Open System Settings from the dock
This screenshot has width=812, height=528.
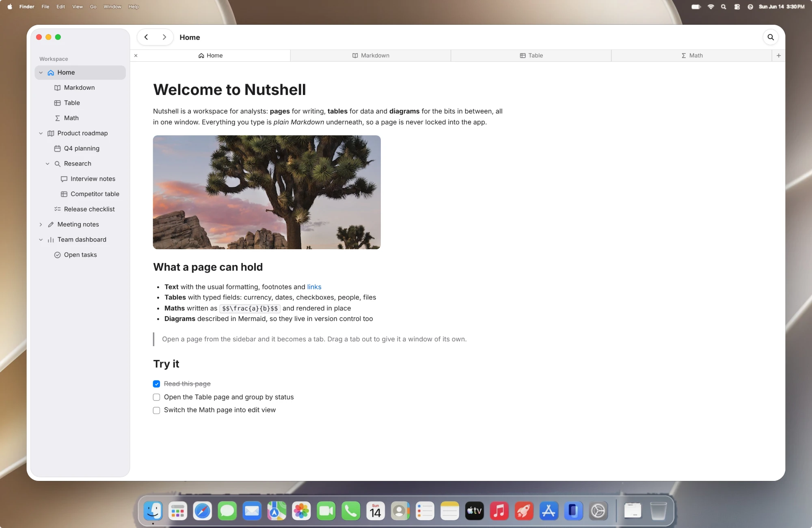(x=598, y=511)
